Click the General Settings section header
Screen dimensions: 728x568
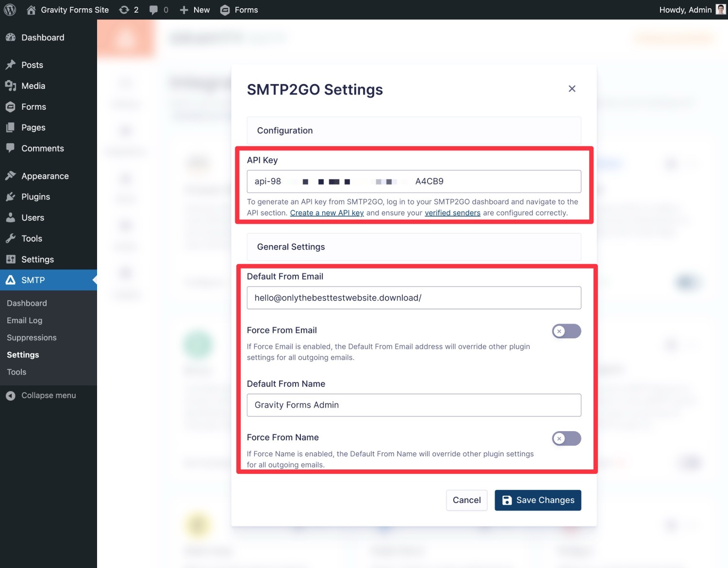414,247
